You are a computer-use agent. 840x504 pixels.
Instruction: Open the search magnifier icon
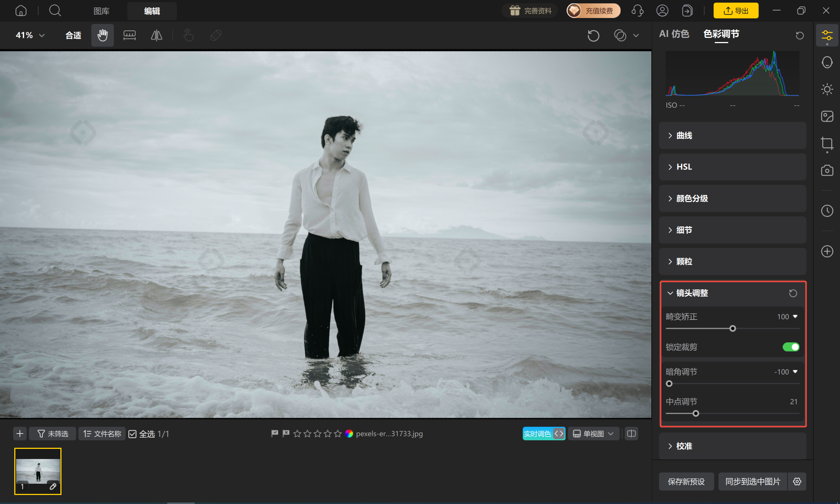tap(55, 10)
